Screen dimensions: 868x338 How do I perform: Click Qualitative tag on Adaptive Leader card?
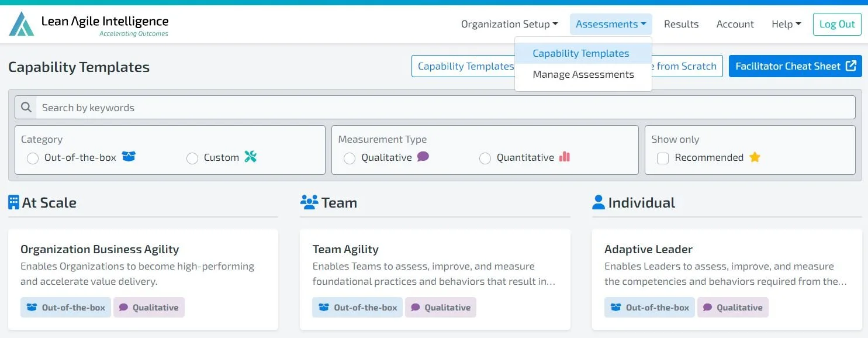point(733,308)
